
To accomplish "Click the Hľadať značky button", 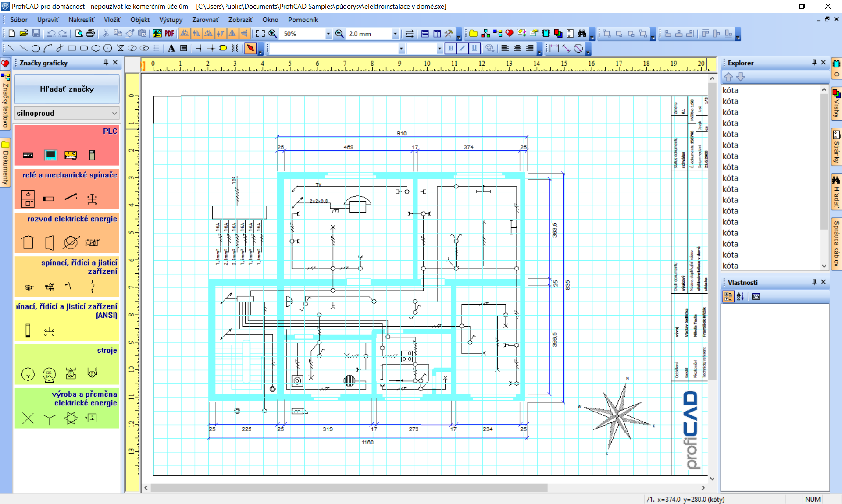I will point(67,89).
